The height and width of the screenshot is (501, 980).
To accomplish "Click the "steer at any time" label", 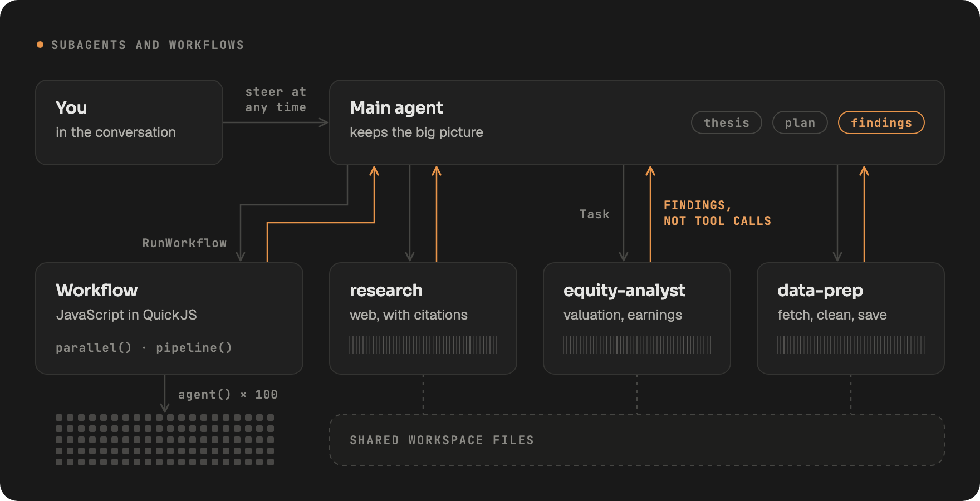I will (276, 100).
